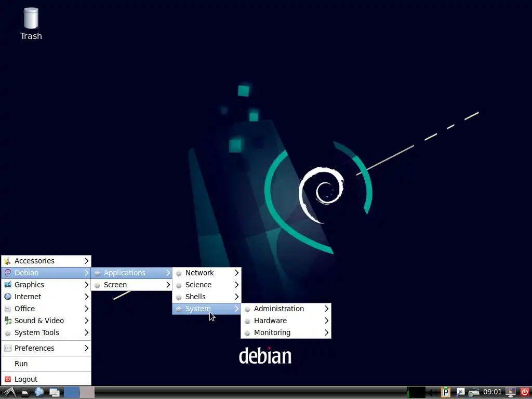Image resolution: width=532 pixels, height=399 pixels.
Task: Expand arrow next to Office
Action: (87, 309)
